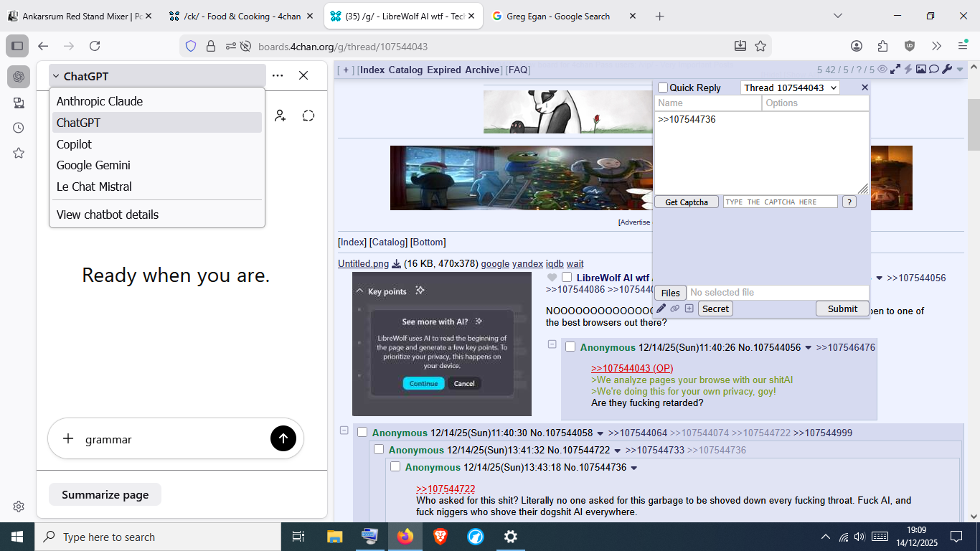Viewport: 980px width, 551px height.
Task: Open sidebar customization settings gear
Action: [x=19, y=507]
